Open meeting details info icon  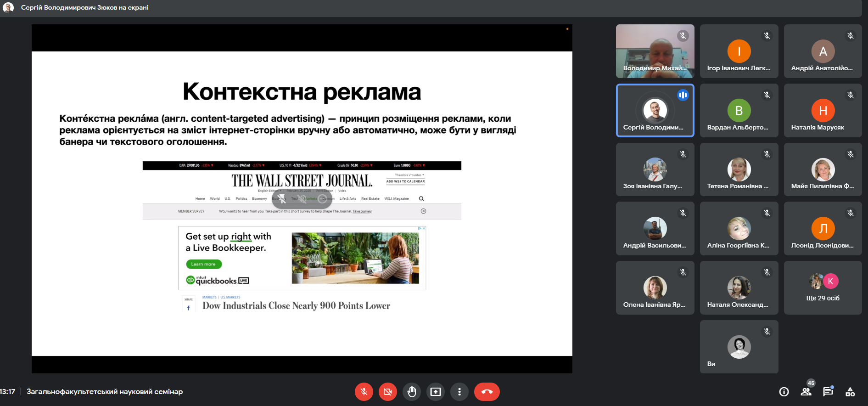[x=784, y=392]
